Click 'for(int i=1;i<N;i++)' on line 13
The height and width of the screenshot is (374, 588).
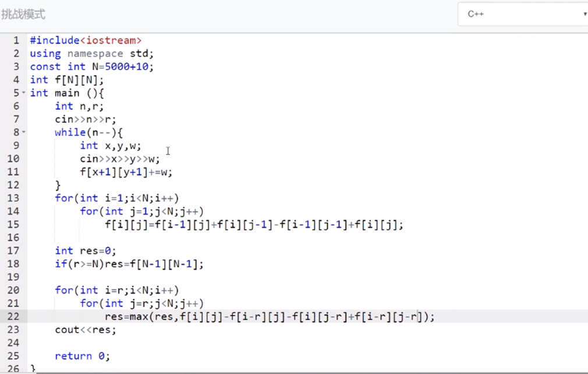117,198
